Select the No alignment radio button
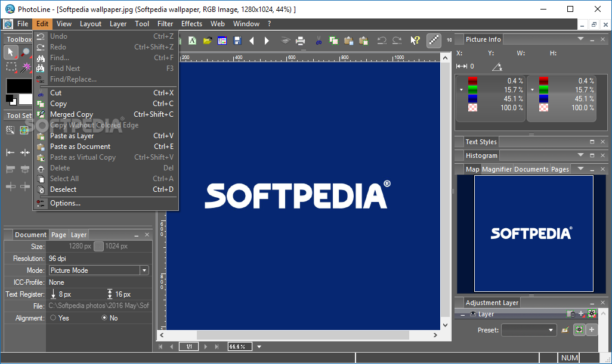The height and width of the screenshot is (364, 612). pyautogui.click(x=104, y=318)
